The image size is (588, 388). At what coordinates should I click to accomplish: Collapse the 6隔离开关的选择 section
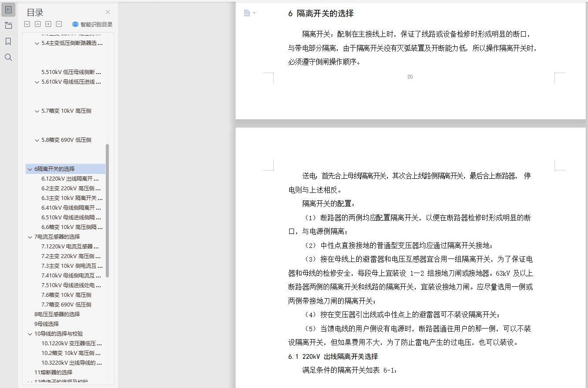pyautogui.click(x=30, y=169)
